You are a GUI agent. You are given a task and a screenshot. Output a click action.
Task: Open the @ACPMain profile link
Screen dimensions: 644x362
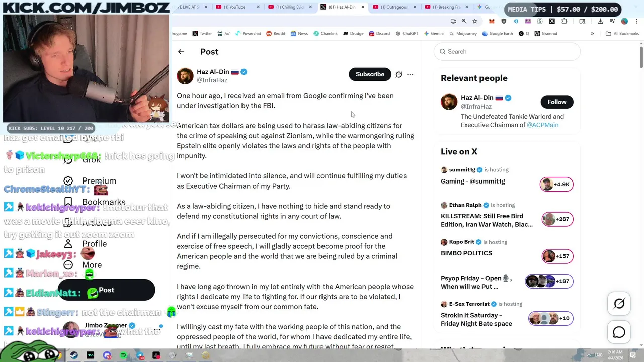pos(542,125)
